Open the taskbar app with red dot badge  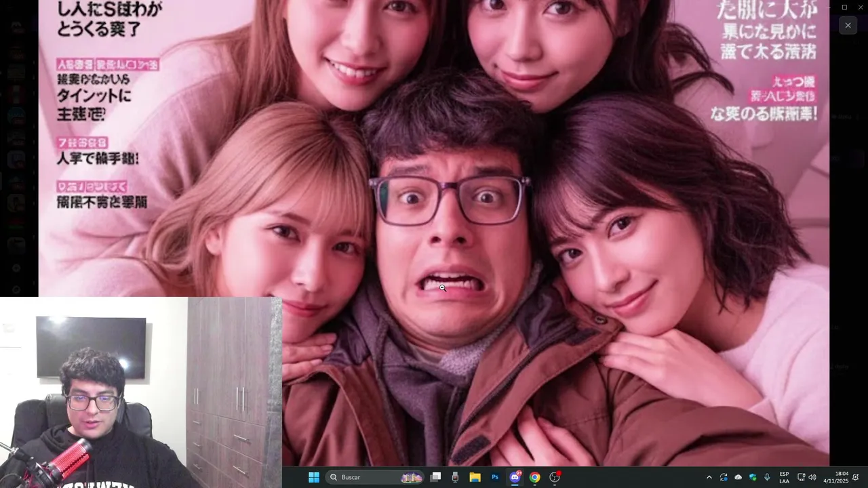click(555, 477)
